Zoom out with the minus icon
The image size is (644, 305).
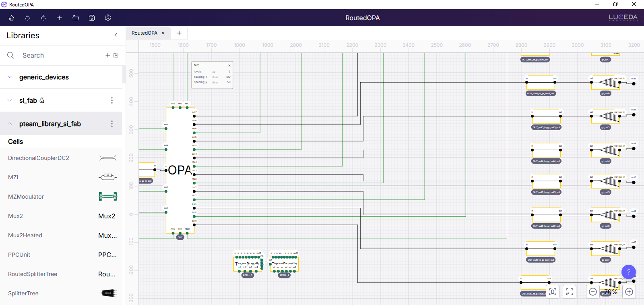[x=593, y=292]
